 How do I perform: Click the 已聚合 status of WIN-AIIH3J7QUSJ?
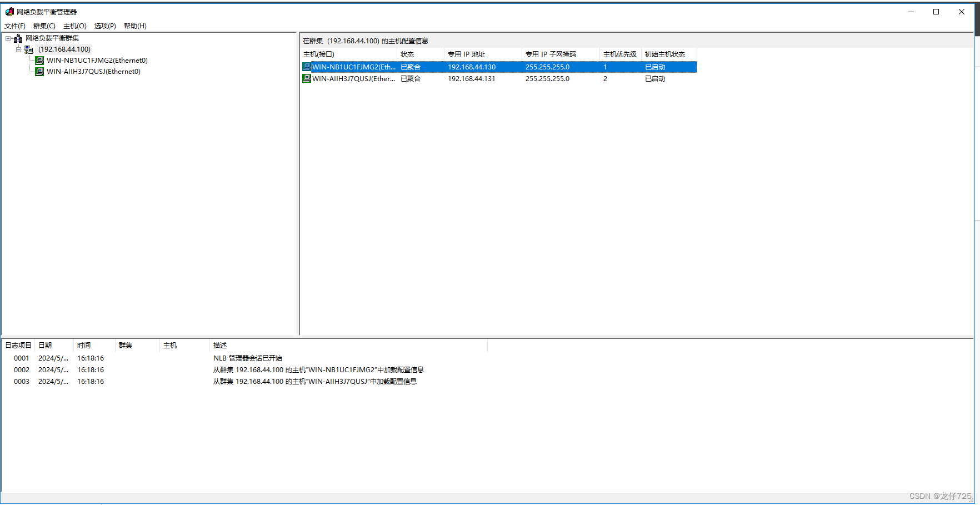(411, 78)
